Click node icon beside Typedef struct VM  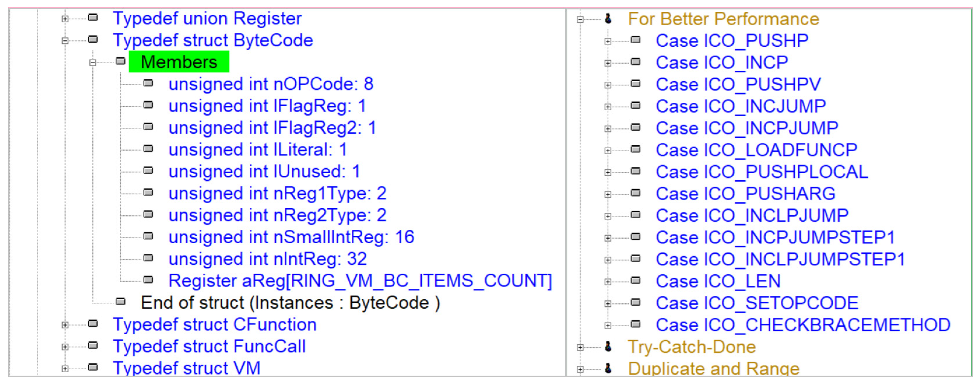click(93, 367)
